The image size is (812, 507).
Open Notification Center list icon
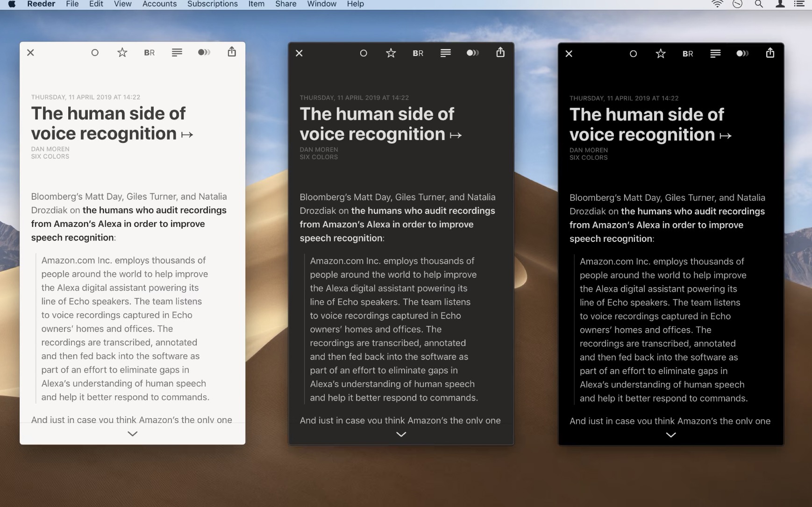click(799, 4)
